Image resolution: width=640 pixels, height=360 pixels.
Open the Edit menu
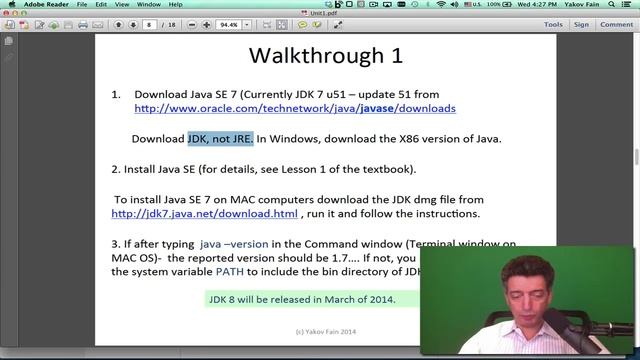tap(101, 4)
